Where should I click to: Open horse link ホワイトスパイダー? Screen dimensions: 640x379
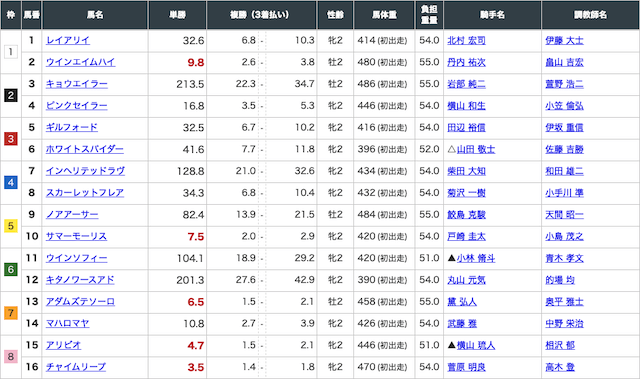[84, 149]
